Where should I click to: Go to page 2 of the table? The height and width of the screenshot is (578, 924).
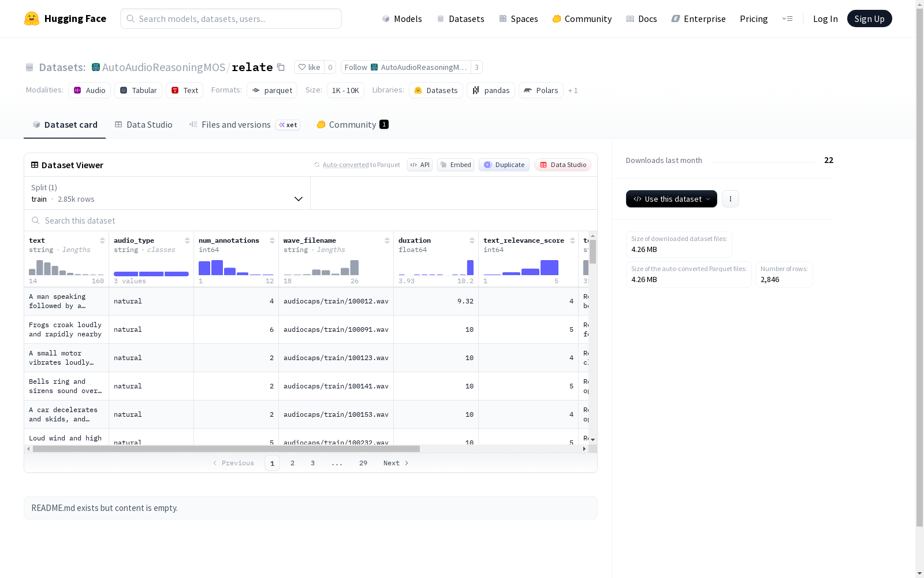click(x=293, y=463)
